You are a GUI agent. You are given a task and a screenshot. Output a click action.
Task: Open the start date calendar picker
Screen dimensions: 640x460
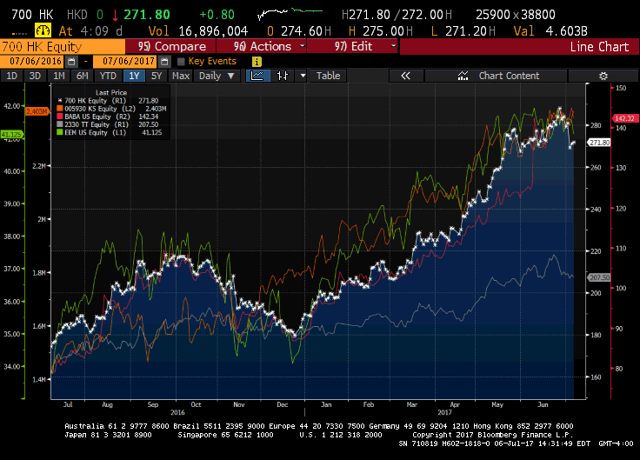click(x=71, y=62)
